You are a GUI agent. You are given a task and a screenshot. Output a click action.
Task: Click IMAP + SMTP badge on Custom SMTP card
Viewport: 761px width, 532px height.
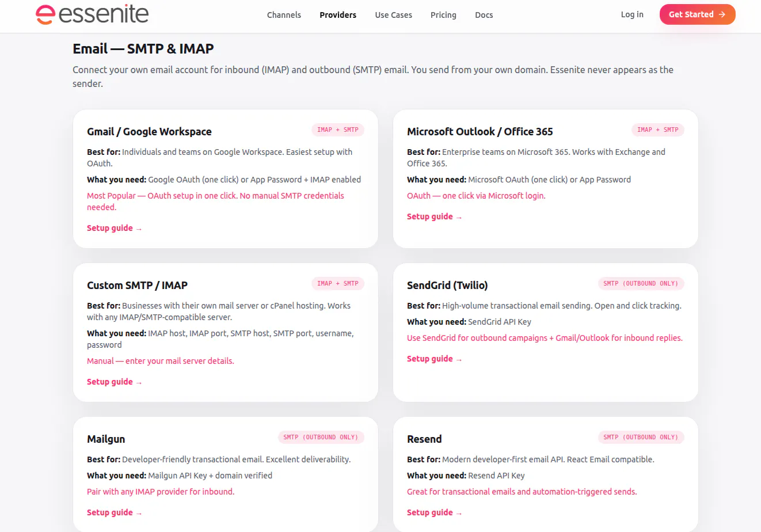tap(338, 284)
